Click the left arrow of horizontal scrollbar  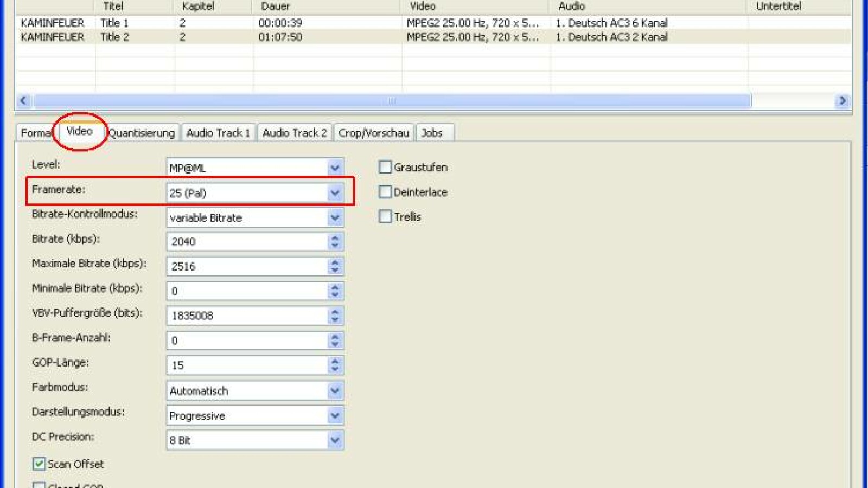click(x=23, y=101)
